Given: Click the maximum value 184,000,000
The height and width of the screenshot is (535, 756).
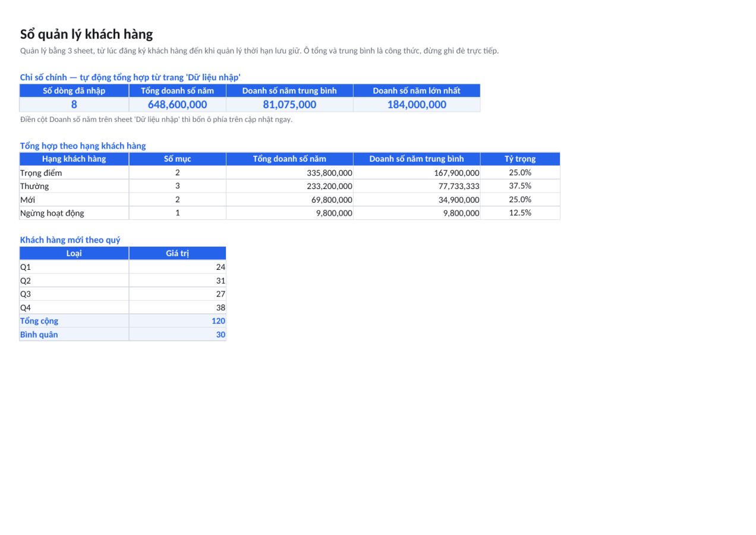Looking at the screenshot, I should [x=417, y=105].
